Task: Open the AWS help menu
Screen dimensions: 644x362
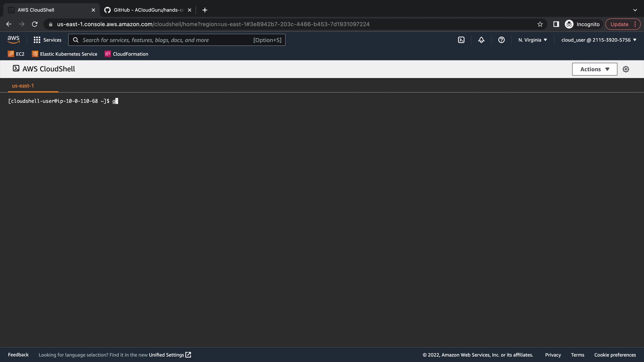Action: click(x=501, y=40)
